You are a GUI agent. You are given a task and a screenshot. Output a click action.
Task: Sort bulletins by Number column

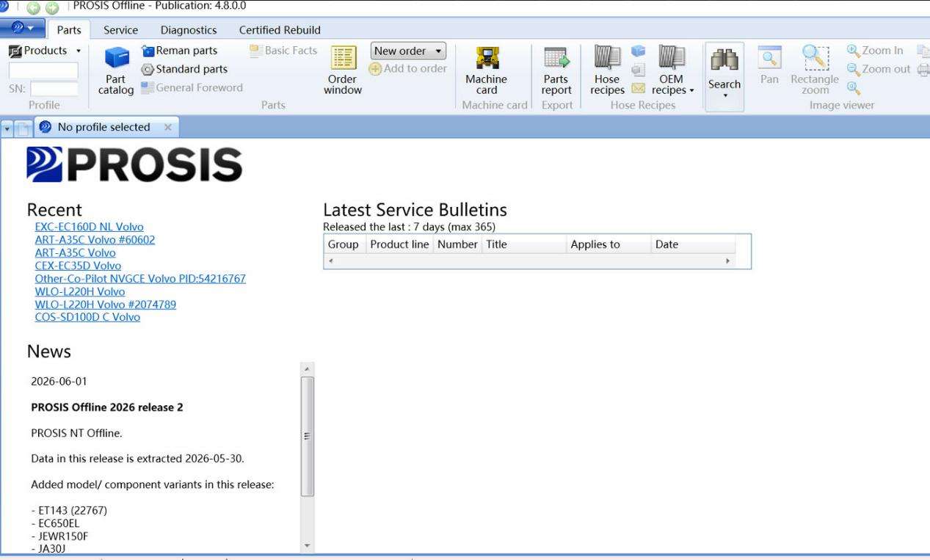tap(457, 245)
